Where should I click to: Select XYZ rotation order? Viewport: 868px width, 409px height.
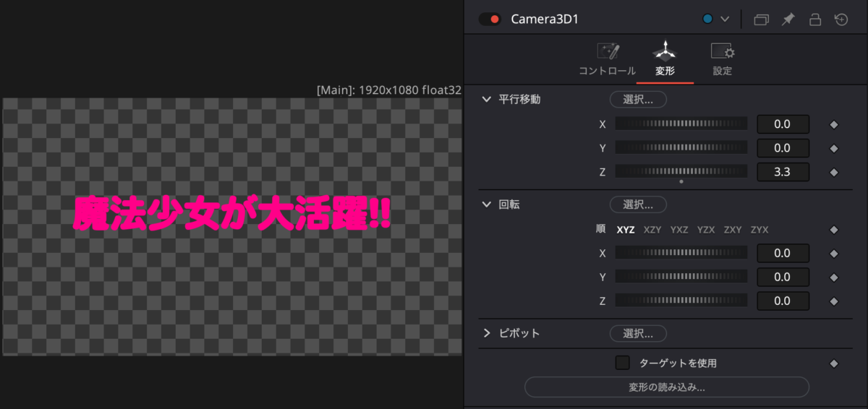626,230
